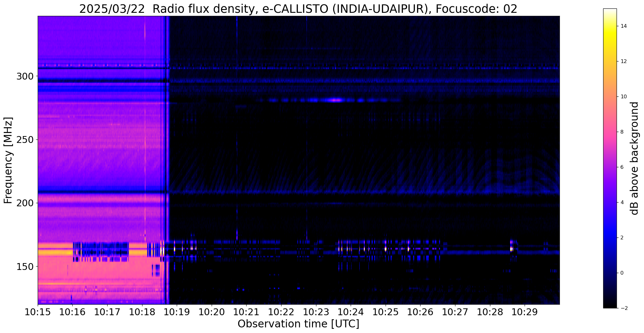Click the 'dB above background' colorbar label

pos(634,158)
